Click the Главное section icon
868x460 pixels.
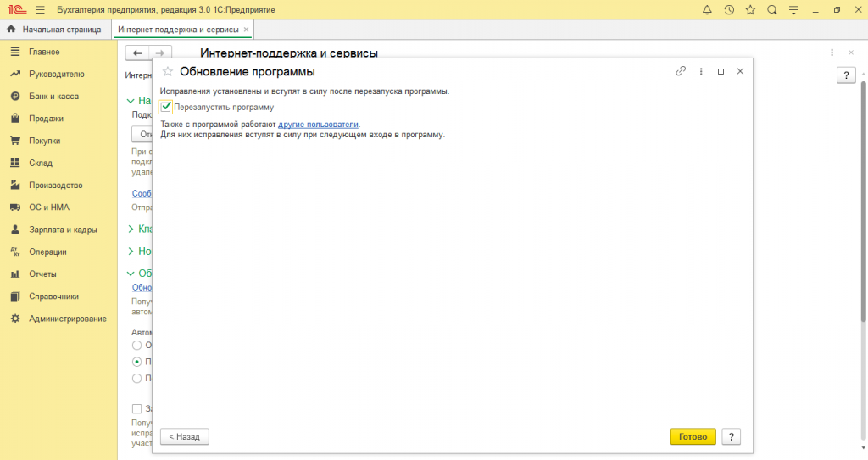click(15, 52)
